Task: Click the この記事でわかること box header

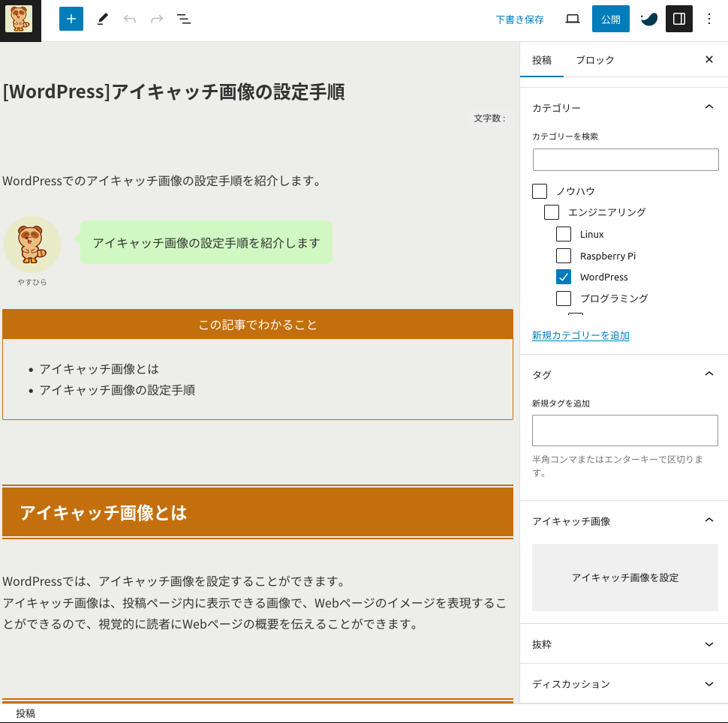Action: [257, 325]
